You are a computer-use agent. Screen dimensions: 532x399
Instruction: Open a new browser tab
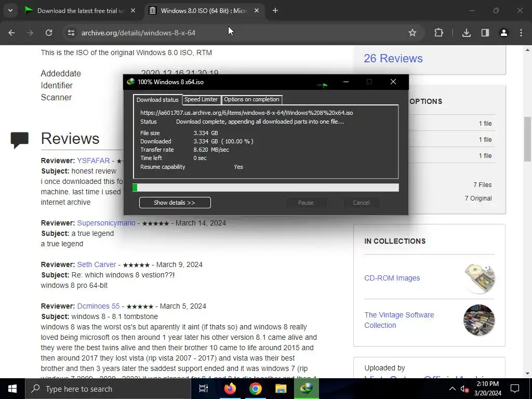click(275, 11)
